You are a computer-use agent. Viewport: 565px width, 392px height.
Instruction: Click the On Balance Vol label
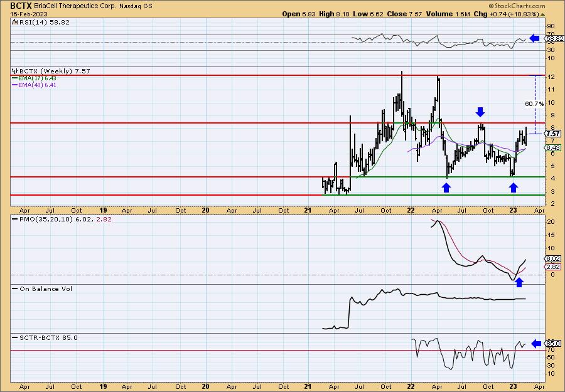[x=46, y=289]
